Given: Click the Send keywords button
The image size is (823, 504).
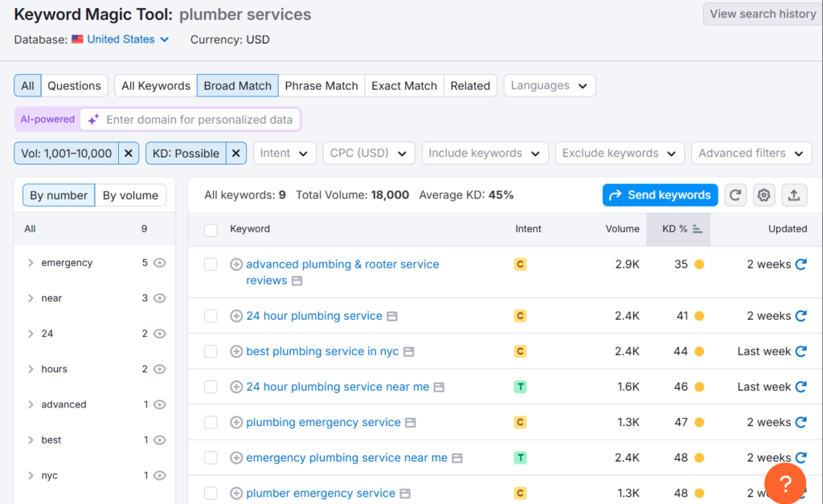Looking at the screenshot, I should click(x=660, y=195).
